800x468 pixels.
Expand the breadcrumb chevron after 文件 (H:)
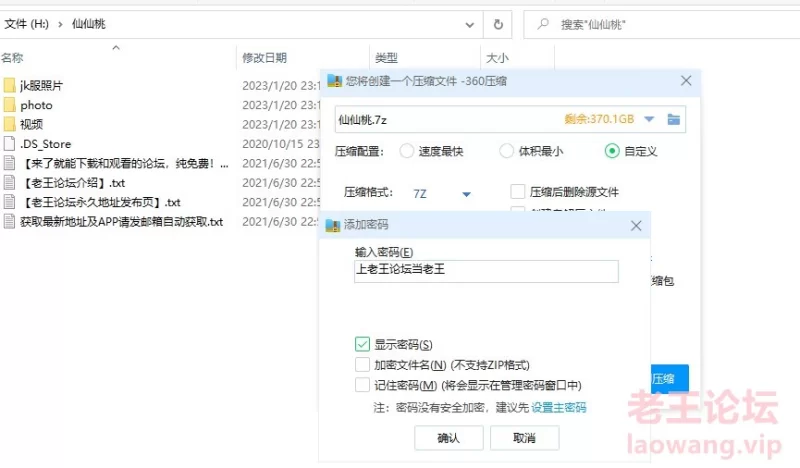coord(60,24)
